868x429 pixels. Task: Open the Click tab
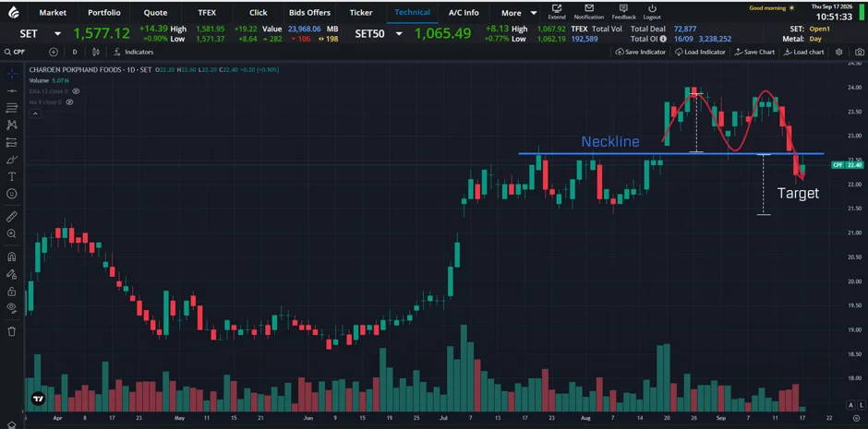point(258,13)
